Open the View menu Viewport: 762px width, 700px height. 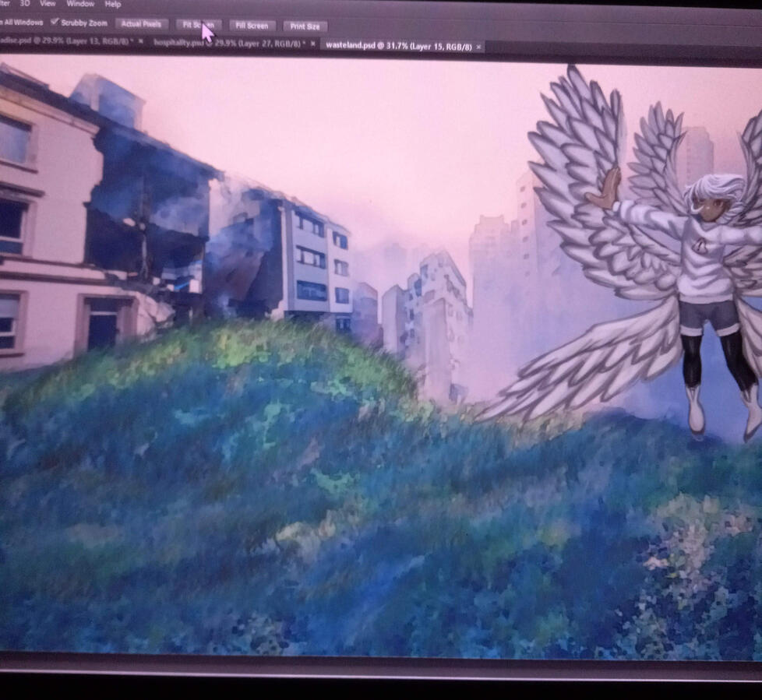click(x=48, y=4)
